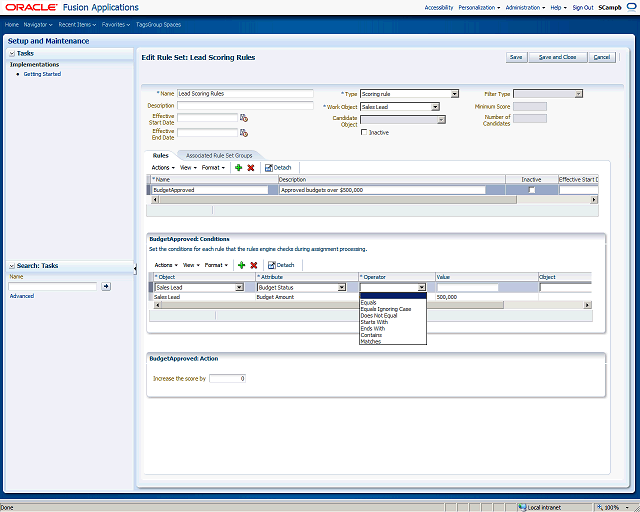640x512 pixels.
Task: Open the condition Object dropdown showing Sales Lead
Action: (x=199, y=287)
